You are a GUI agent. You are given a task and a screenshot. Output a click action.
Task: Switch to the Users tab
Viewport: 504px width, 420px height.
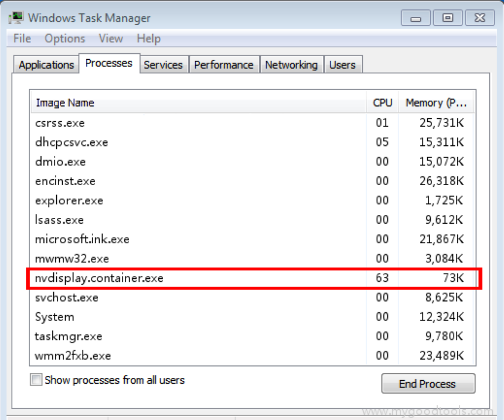click(x=343, y=64)
